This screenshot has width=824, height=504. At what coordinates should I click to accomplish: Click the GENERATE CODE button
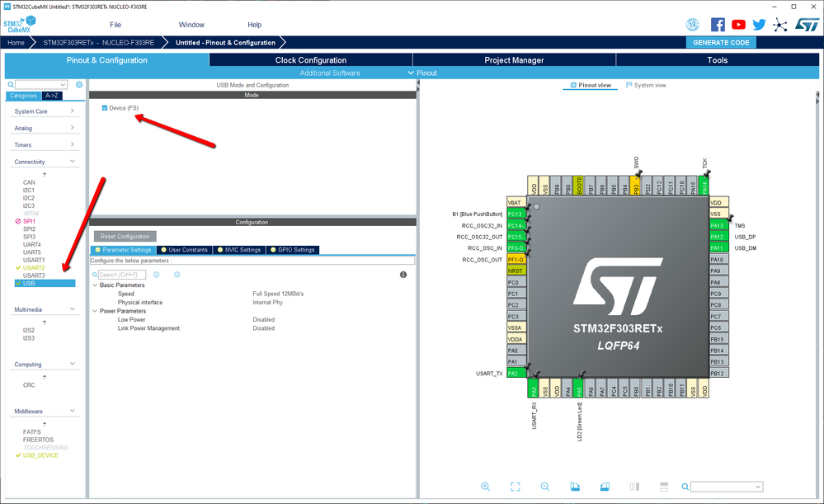point(721,43)
